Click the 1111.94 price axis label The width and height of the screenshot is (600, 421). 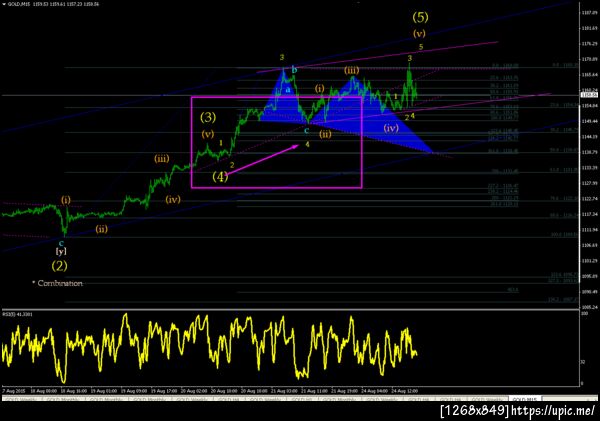tap(590, 229)
